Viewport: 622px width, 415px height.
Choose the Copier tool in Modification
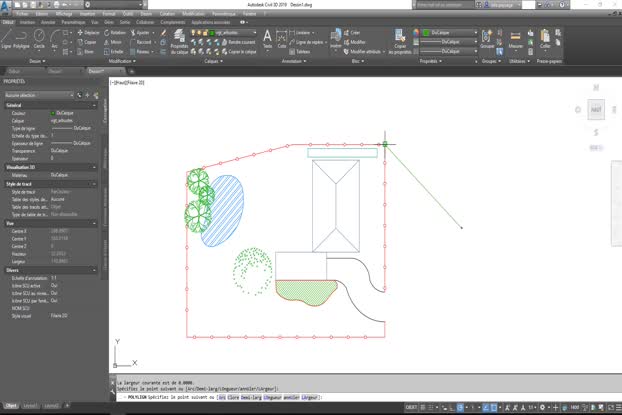point(87,42)
